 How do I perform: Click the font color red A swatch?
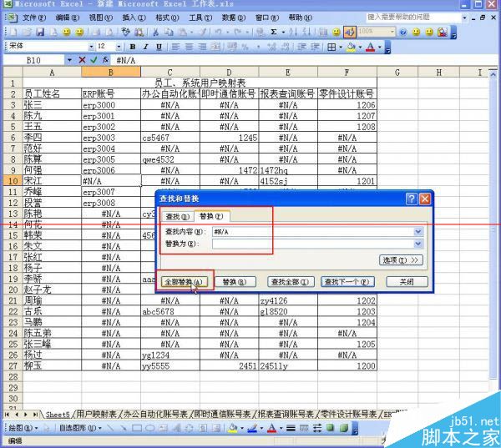point(369,47)
